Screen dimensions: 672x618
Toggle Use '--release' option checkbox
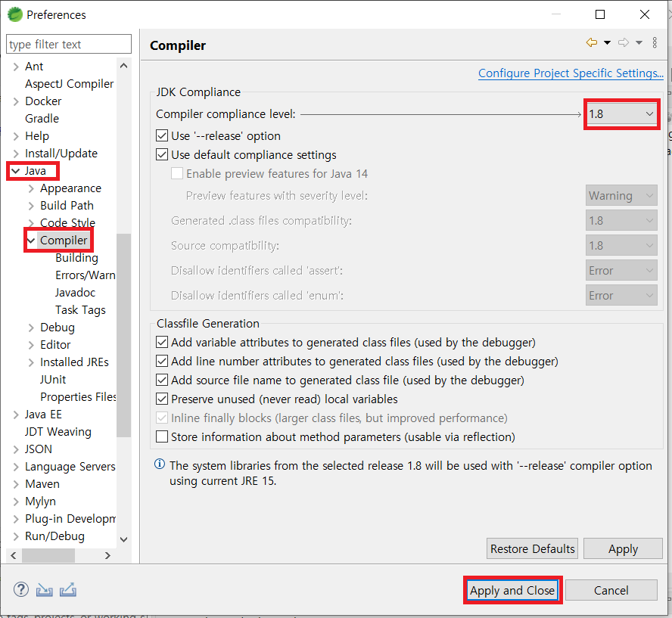tap(162, 135)
